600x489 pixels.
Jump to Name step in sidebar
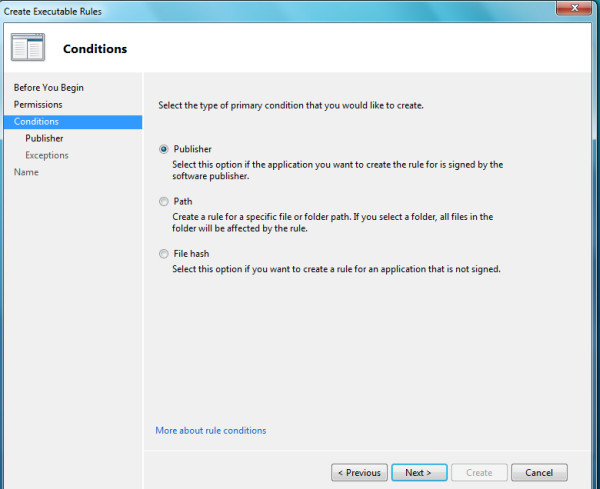point(26,172)
